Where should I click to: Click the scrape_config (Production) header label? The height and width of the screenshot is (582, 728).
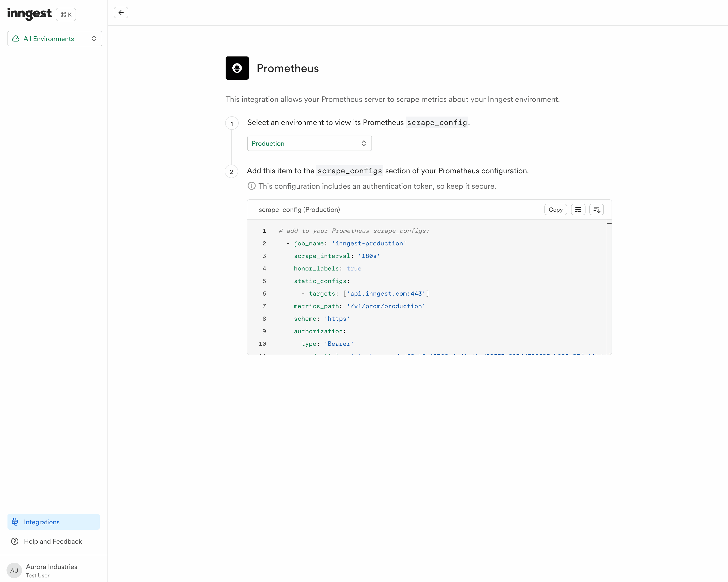click(x=299, y=209)
